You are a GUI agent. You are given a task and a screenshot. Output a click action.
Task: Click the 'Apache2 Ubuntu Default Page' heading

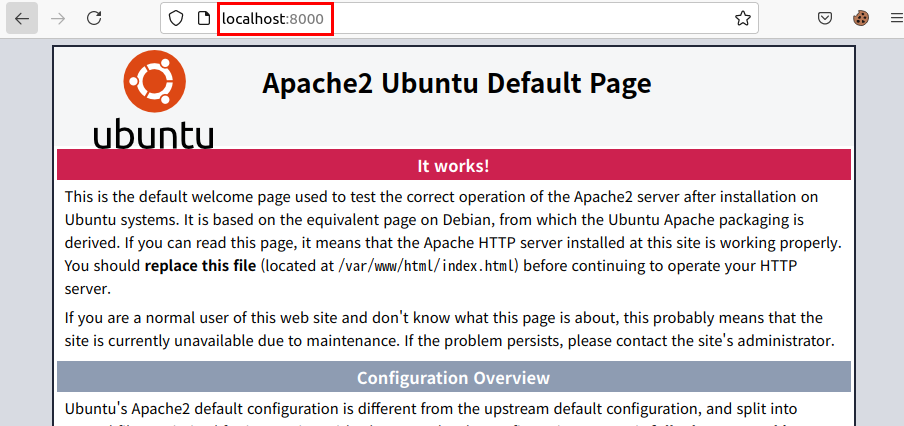coord(457,83)
